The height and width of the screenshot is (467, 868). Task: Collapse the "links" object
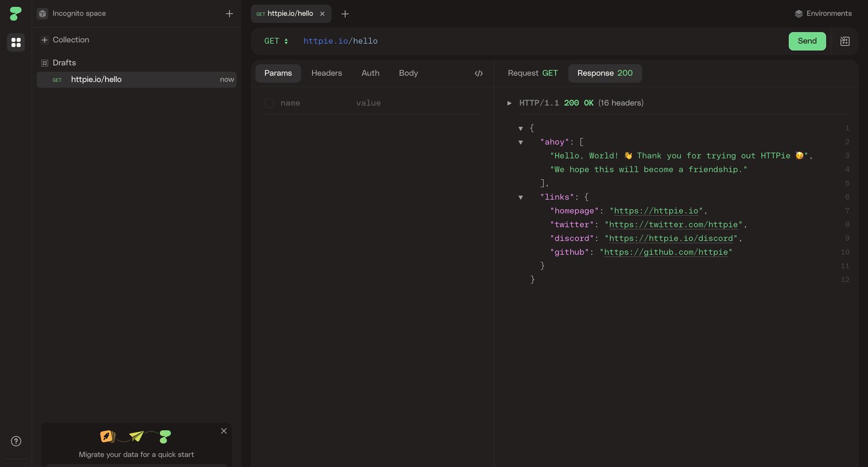[521, 197]
